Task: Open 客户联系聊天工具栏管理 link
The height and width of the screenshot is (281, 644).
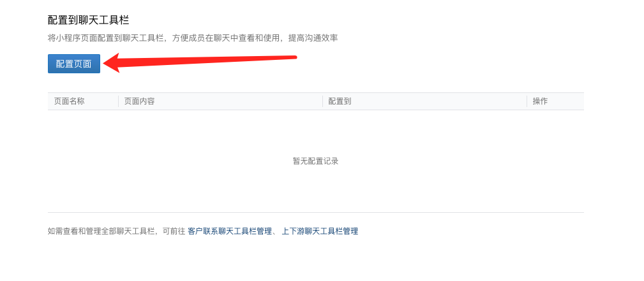Action: tap(230, 231)
